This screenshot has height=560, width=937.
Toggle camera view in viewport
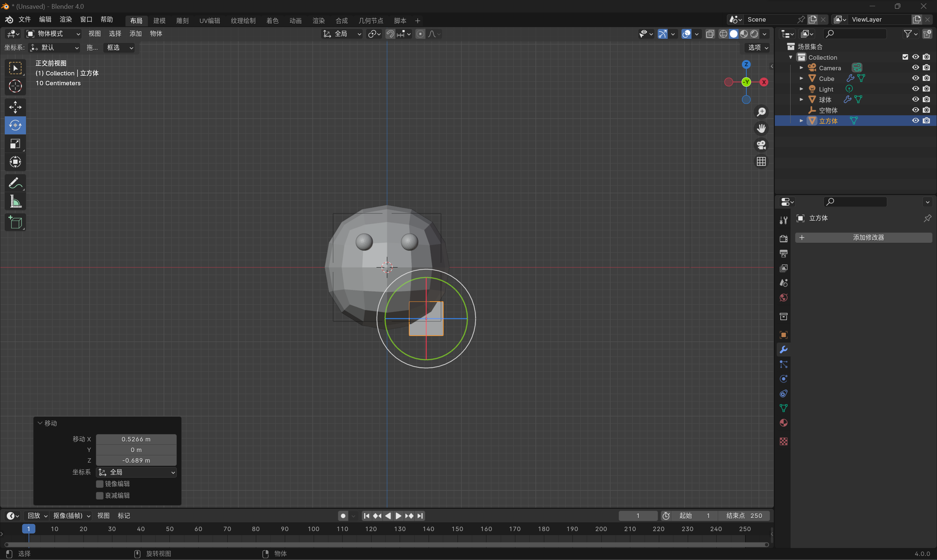pos(761,145)
